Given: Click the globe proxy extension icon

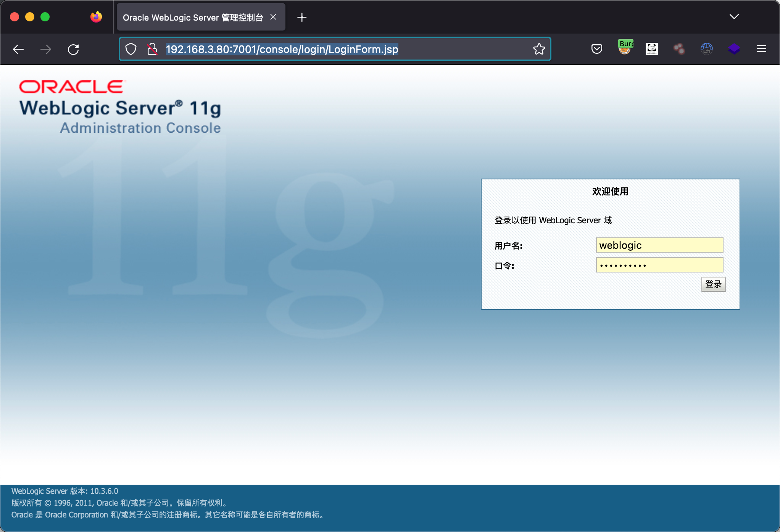Looking at the screenshot, I should 707,49.
